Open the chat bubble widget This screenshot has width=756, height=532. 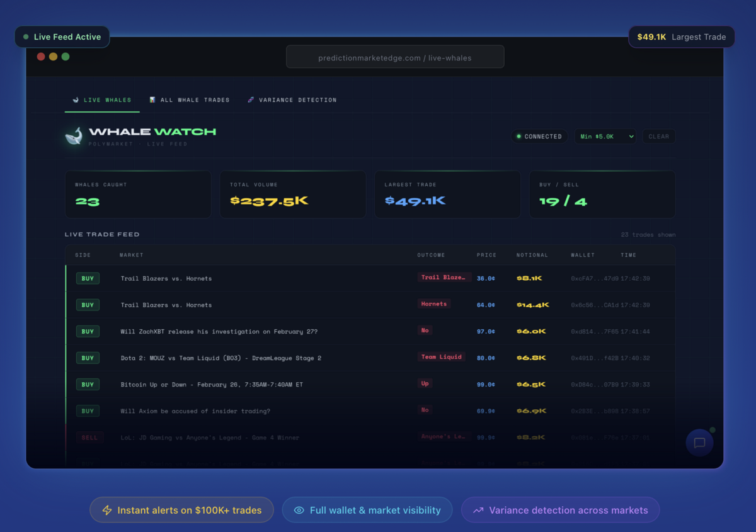pyautogui.click(x=699, y=443)
